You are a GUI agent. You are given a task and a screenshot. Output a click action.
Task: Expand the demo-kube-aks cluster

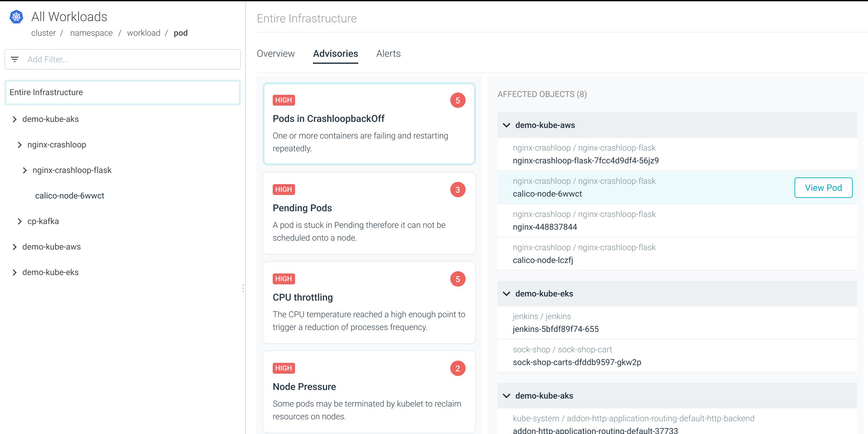click(x=14, y=119)
